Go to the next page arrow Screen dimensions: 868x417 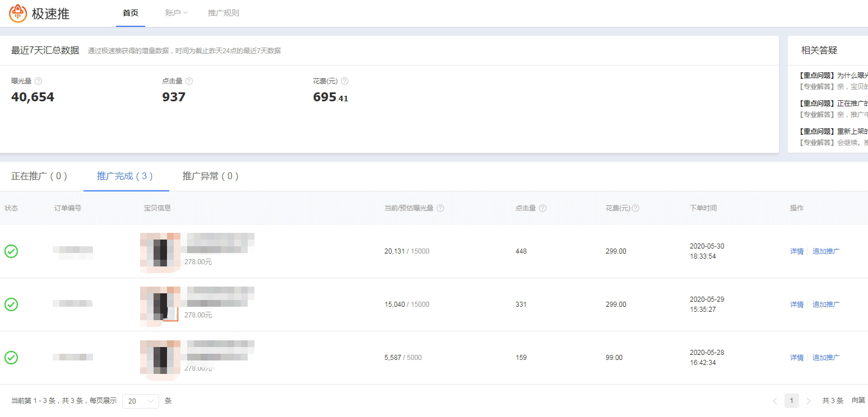tap(809, 401)
